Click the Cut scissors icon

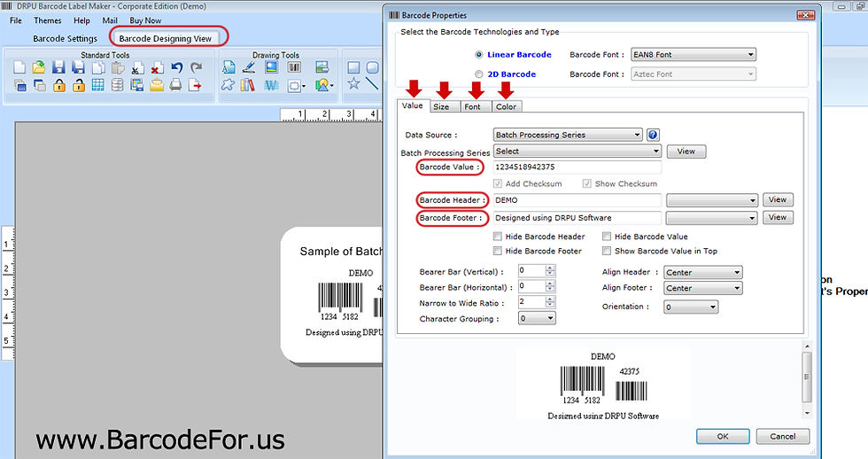coord(137,68)
